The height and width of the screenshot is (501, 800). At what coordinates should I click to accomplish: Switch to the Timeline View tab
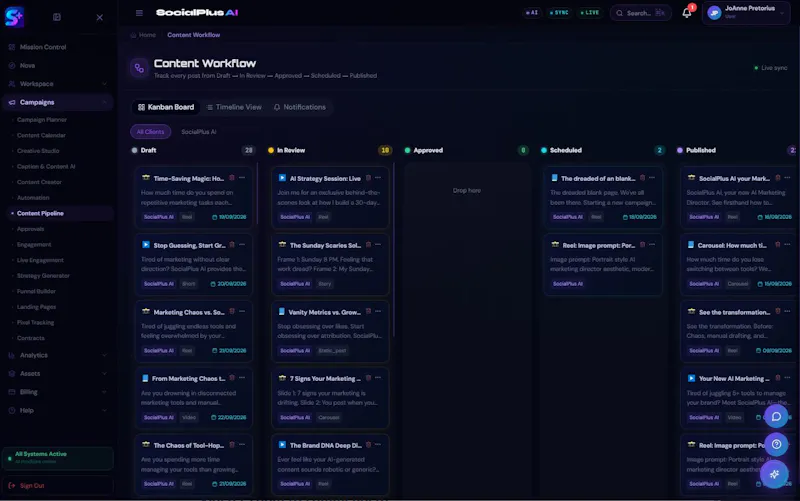(x=234, y=107)
